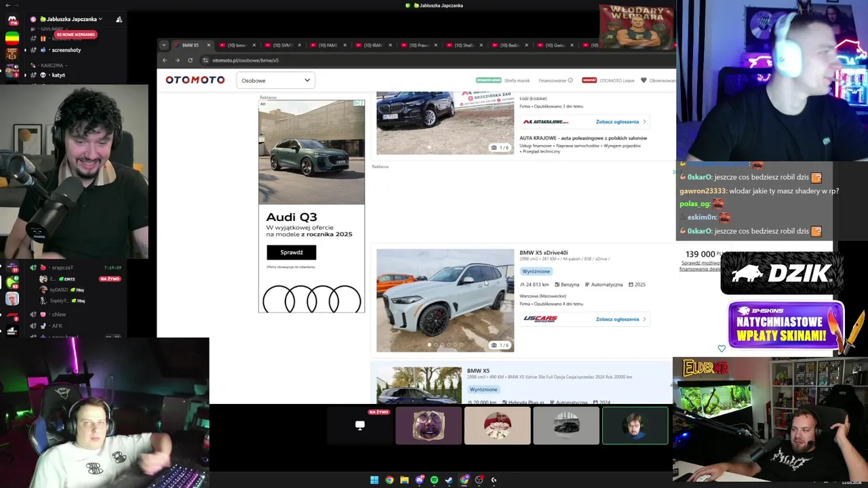Open File Explorer from the taskbar

(404, 480)
